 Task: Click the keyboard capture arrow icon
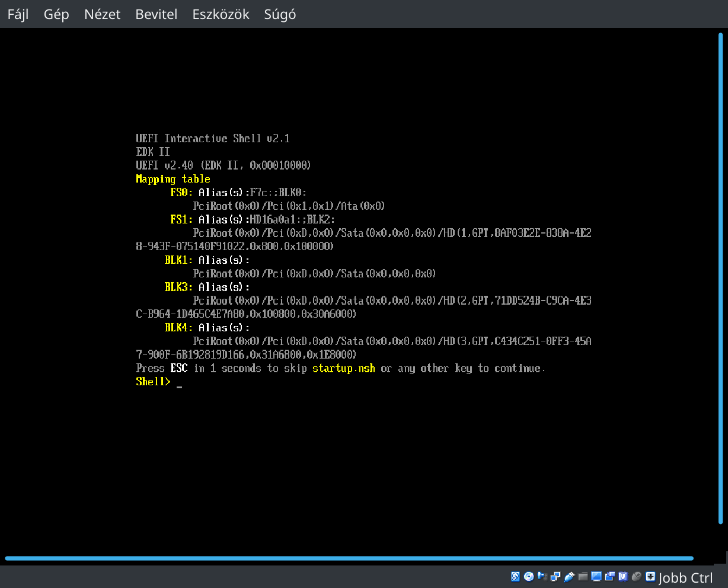point(650,576)
